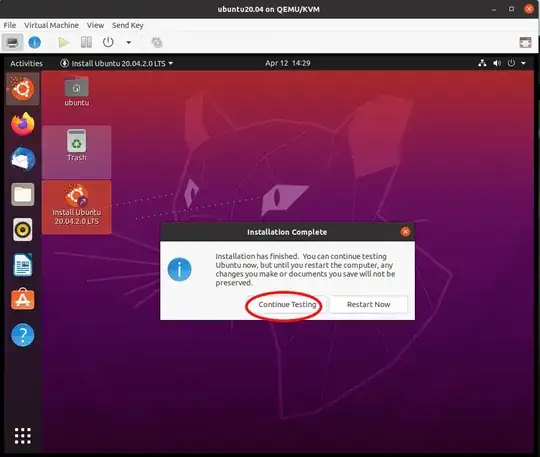Close the Installation Complete dialog
Image resolution: width=540 pixels, height=457 pixels.
[405, 232]
